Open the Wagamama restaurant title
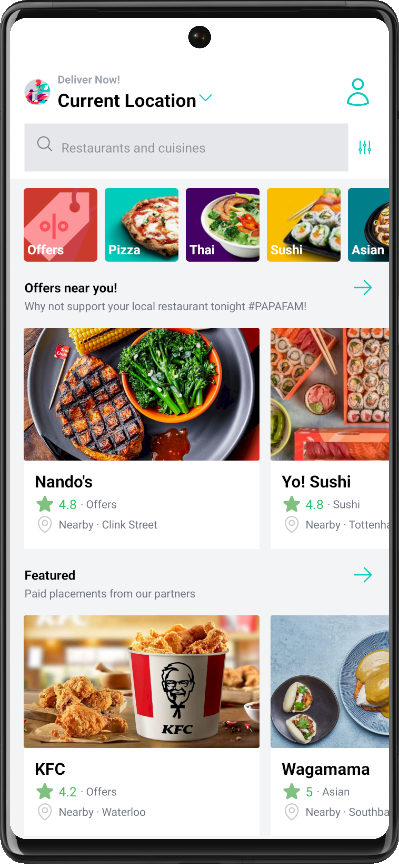399x866 pixels. tap(326, 769)
